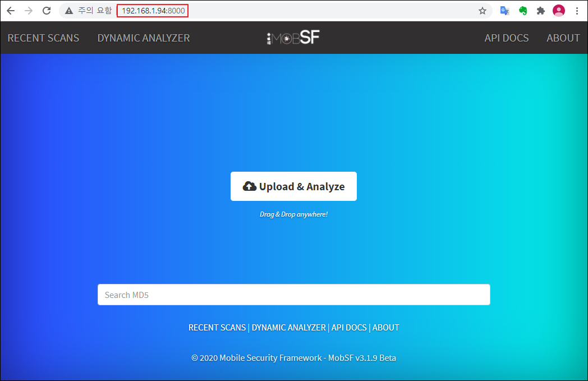Follow the footer RECENT SCANS link
The width and height of the screenshot is (588, 381).
(217, 327)
